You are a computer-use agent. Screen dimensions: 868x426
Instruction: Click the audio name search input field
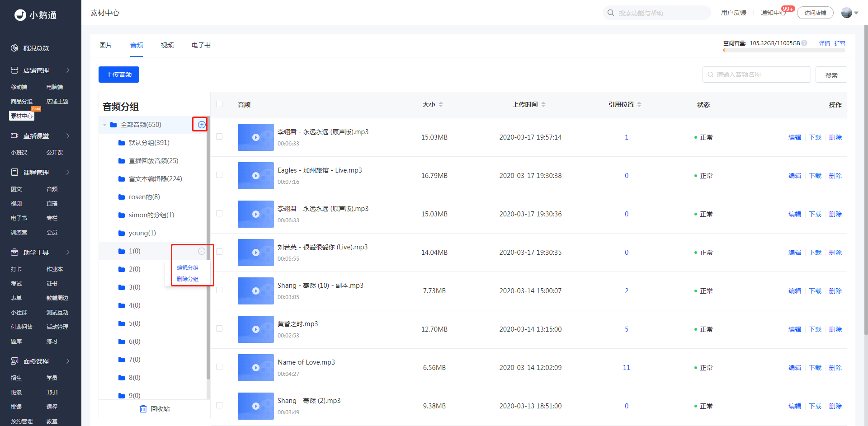tap(757, 75)
